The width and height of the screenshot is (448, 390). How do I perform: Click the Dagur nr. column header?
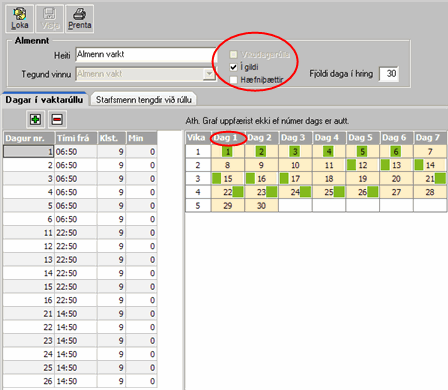point(29,138)
